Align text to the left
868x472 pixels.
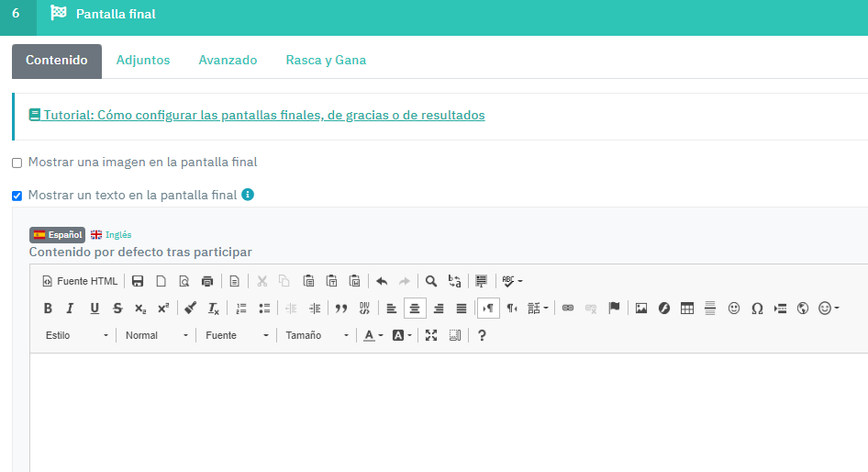392,308
